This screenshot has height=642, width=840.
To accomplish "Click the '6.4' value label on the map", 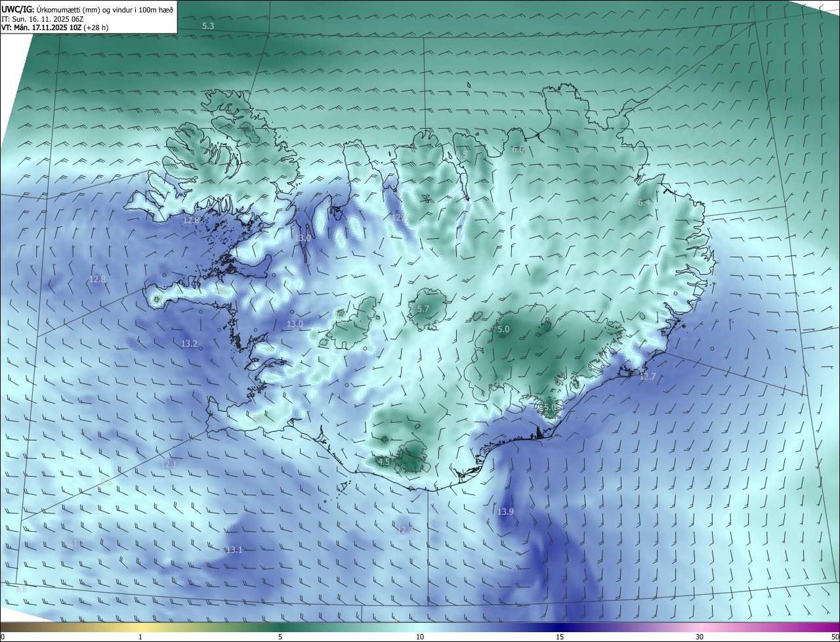I will click(x=644, y=203).
